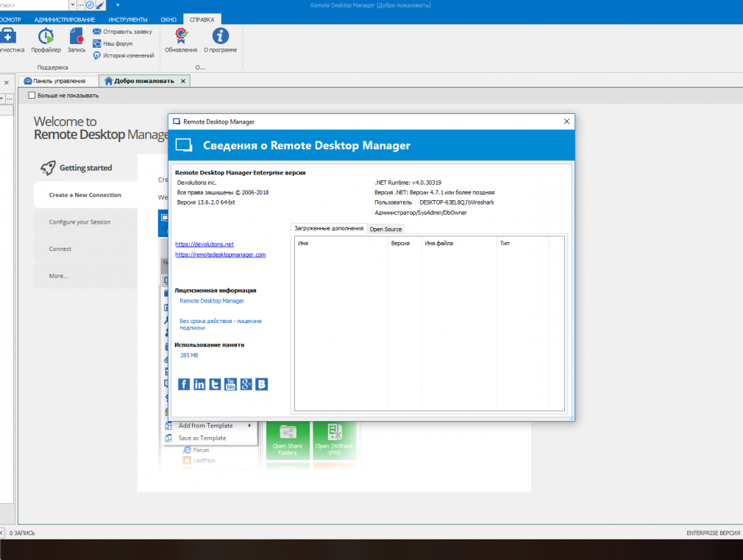Close the Добро пожаловать tab

[x=183, y=81]
